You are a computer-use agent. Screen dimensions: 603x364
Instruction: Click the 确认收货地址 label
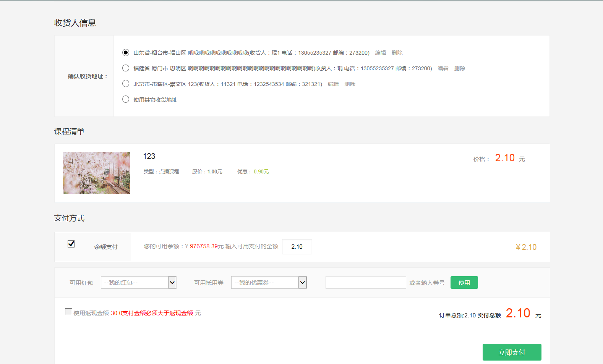88,76
